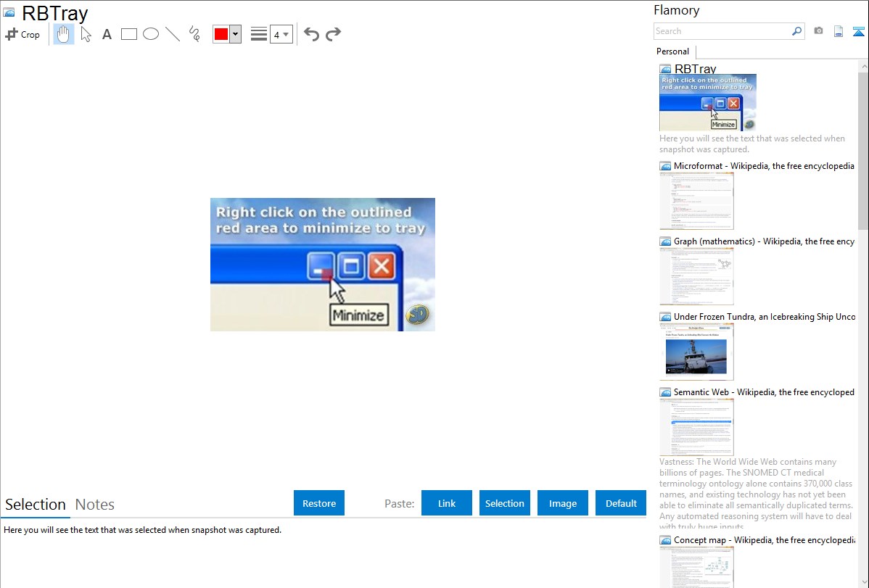The height and width of the screenshot is (588, 869).
Task: Click the sidebar vertical scrollbar
Action: coord(863,149)
